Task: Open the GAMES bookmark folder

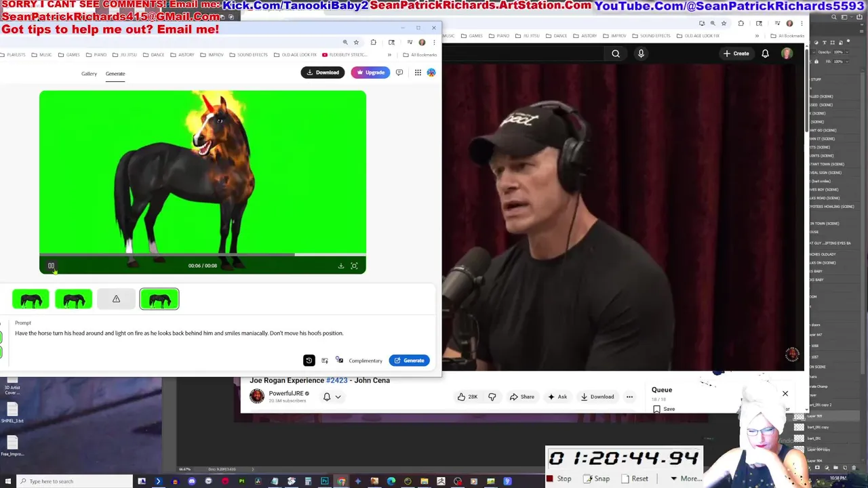Action: coord(69,55)
